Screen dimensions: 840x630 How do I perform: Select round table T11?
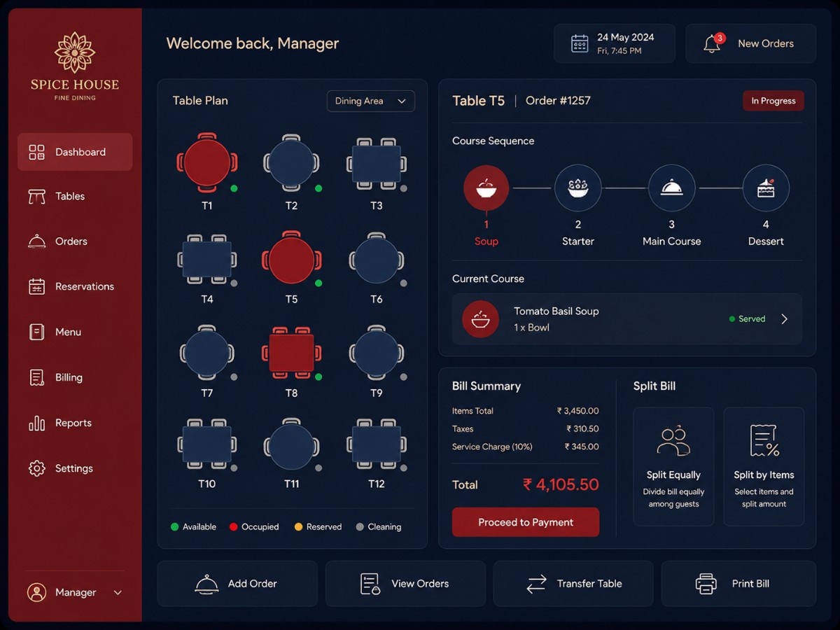pos(291,445)
